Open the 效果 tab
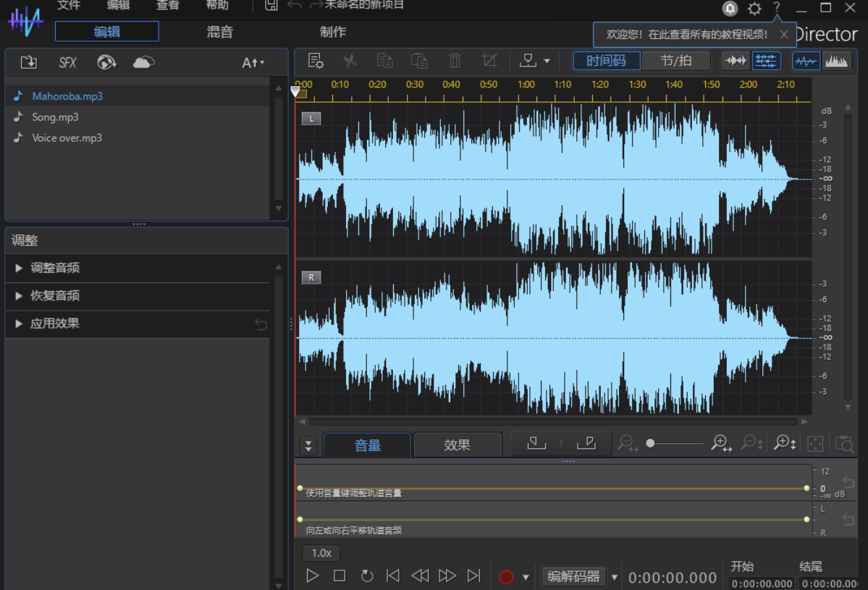Screen dimensions: 868x590 457,445
